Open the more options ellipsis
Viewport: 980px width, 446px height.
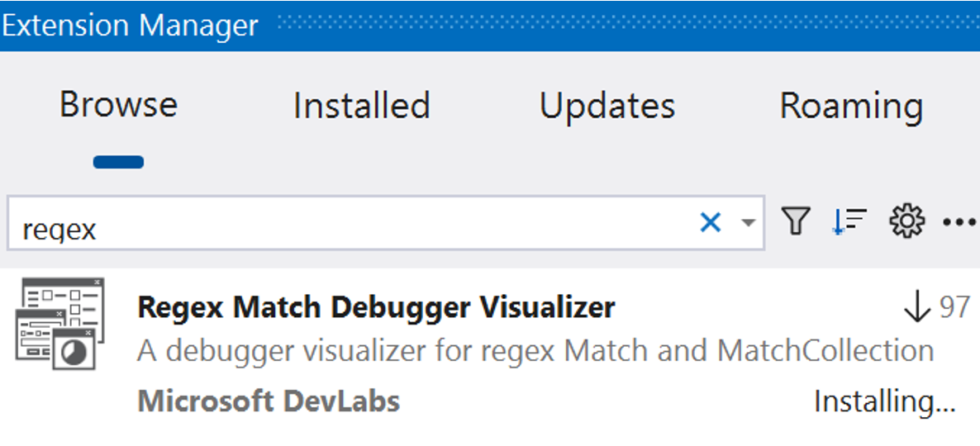[959, 221]
